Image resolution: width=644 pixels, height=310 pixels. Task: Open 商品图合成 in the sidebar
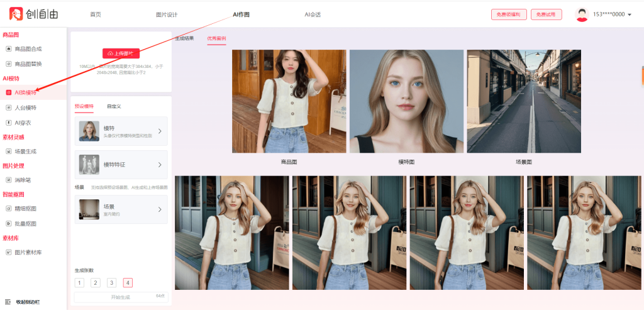tap(28, 48)
